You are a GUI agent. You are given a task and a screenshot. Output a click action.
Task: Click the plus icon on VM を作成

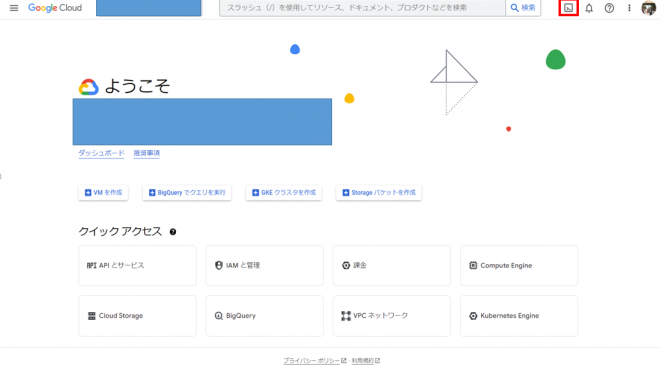pyautogui.click(x=88, y=193)
